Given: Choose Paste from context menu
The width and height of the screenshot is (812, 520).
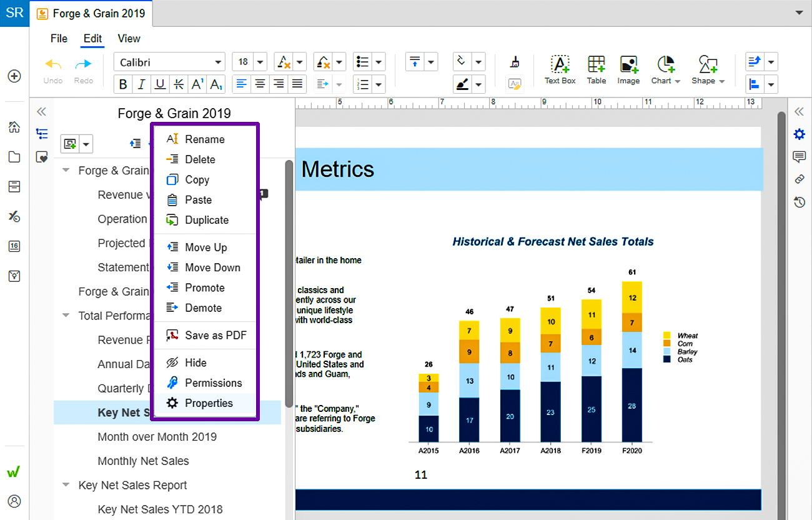Looking at the screenshot, I should pos(205,200).
